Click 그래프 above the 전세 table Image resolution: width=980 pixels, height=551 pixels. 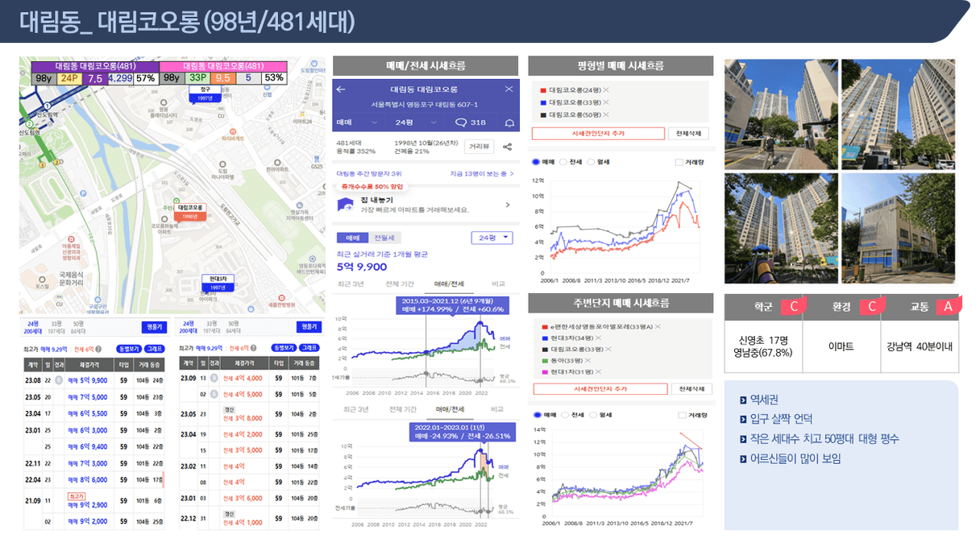point(309,348)
